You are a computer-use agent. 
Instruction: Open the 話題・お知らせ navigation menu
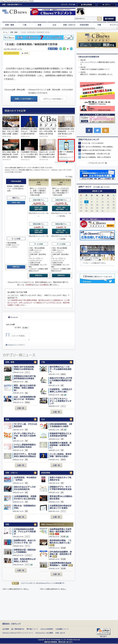click(69, 25)
